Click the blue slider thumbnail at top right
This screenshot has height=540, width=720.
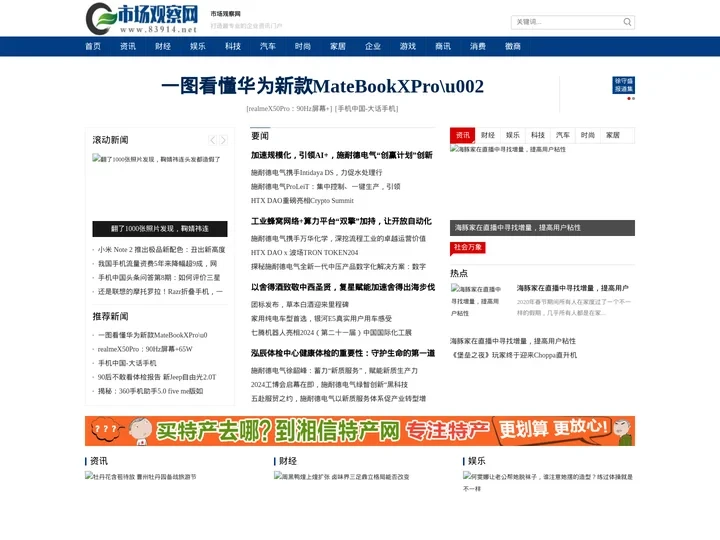[x=624, y=85]
